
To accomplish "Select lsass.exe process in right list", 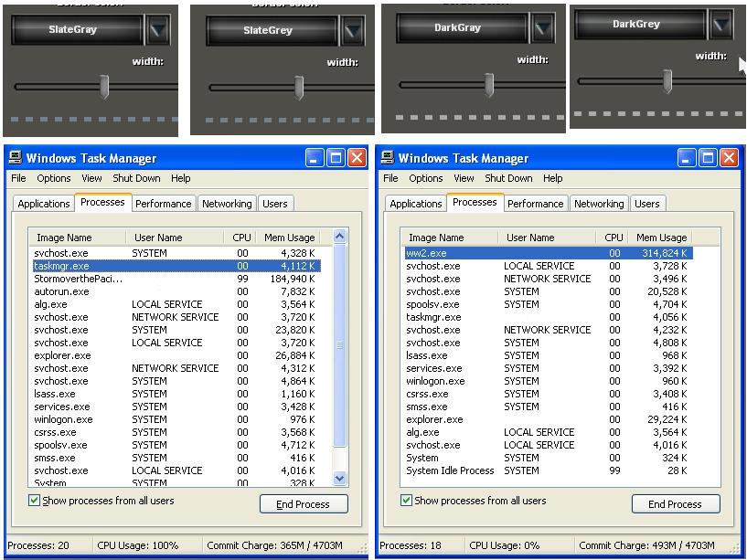I will coord(549,355).
